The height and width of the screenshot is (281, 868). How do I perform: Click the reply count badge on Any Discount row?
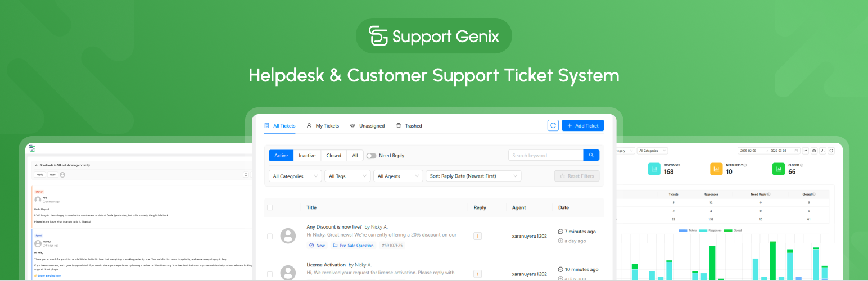[x=478, y=236]
